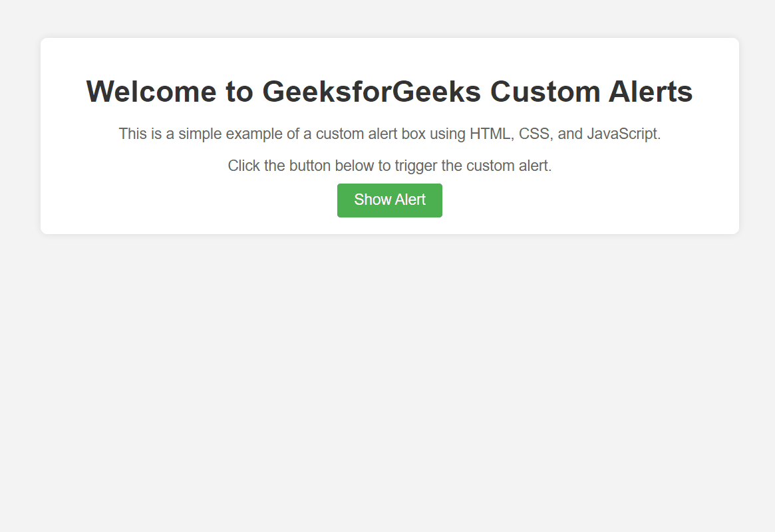Click the word Welcome in the heading
Viewport: 775px width, 532px height.
coord(151,91)
